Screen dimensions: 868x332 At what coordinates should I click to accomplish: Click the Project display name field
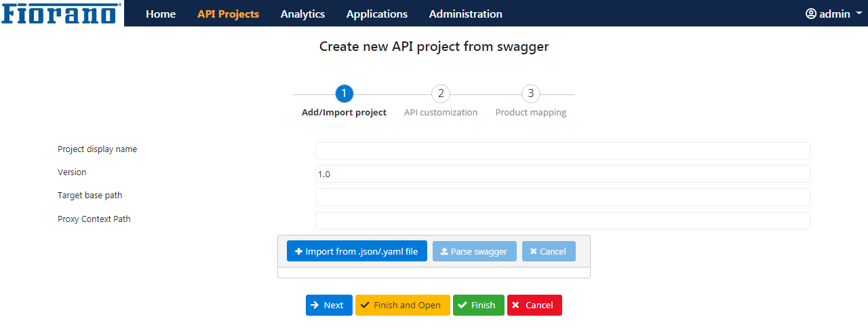[x=562, y=151]
